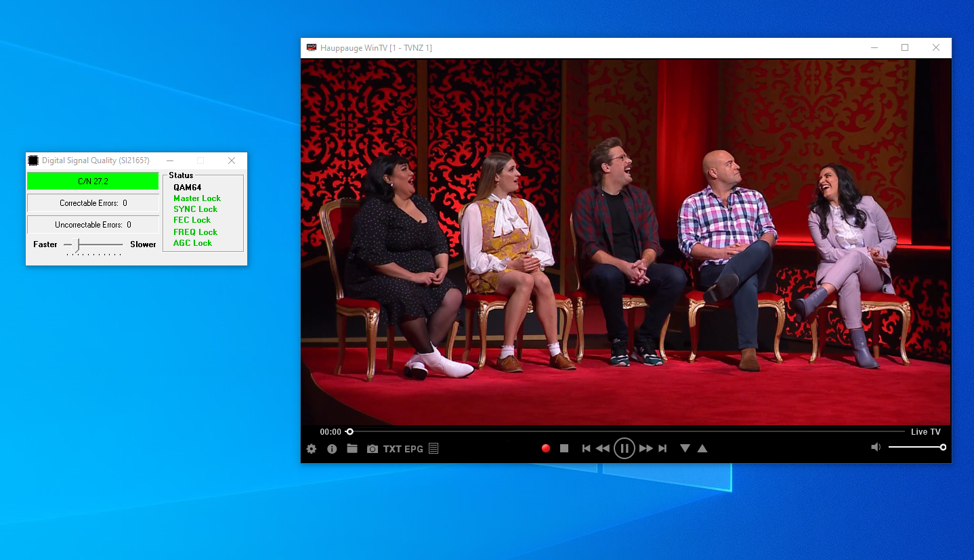
Task: Click the green C/N 27.2 bar
Action: click(93, 181)
